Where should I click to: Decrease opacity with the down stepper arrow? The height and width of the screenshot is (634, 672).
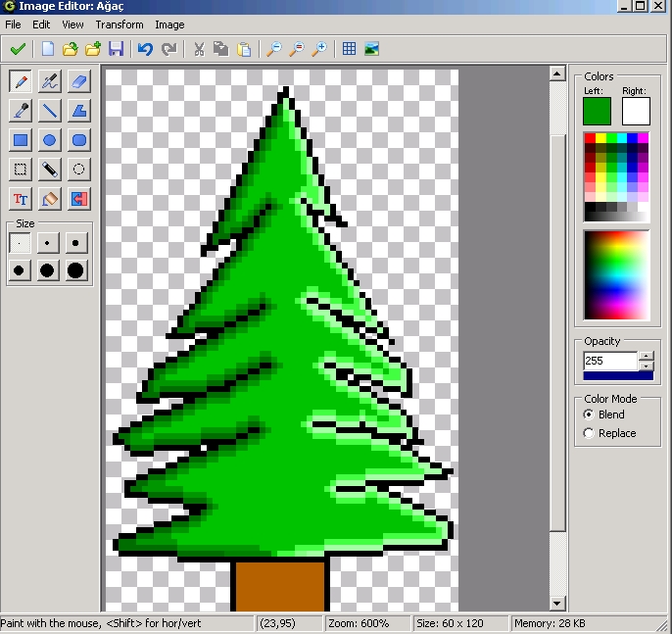[647, 366]
